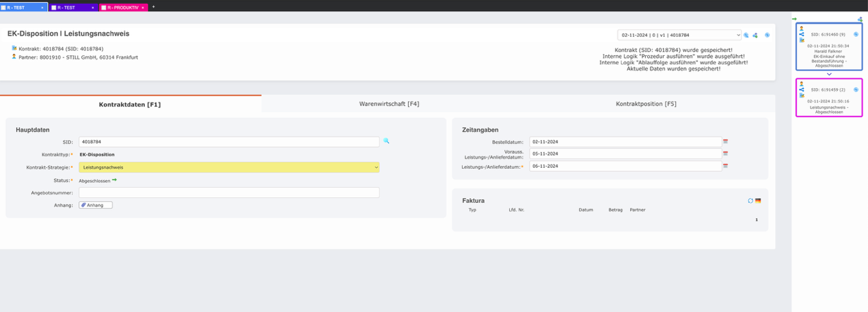Click person icon in SID 6191460 card
This screenshot has width=868, height=312.
point(802,28)
